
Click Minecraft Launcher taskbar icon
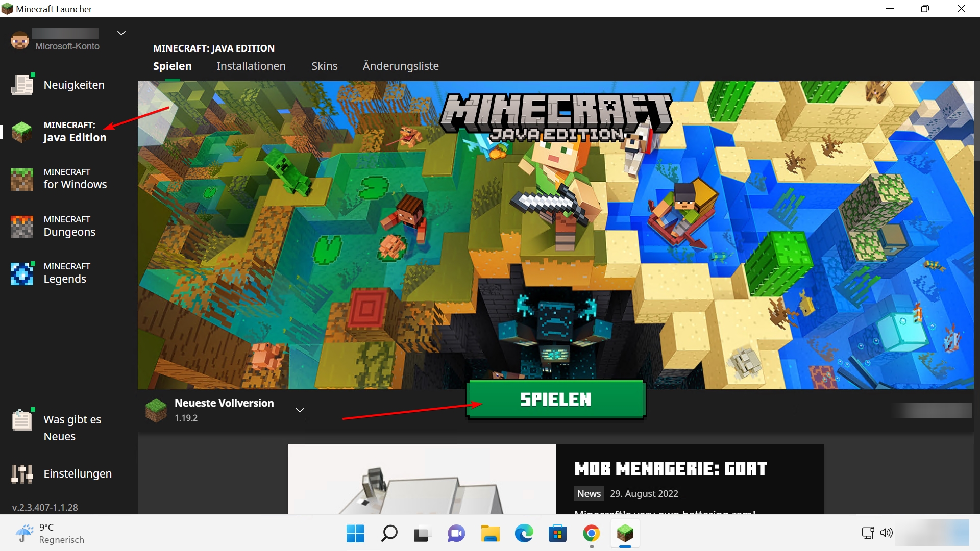click(x=625, y=534)
